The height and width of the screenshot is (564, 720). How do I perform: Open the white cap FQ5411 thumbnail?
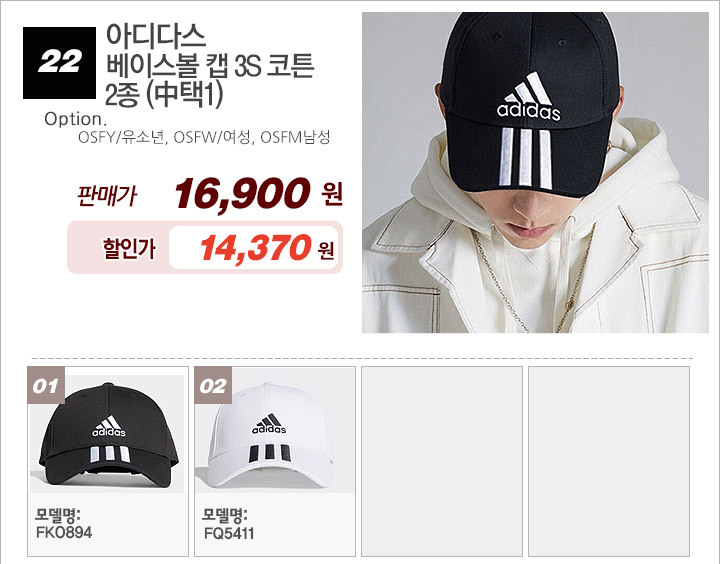pos(275,434)
